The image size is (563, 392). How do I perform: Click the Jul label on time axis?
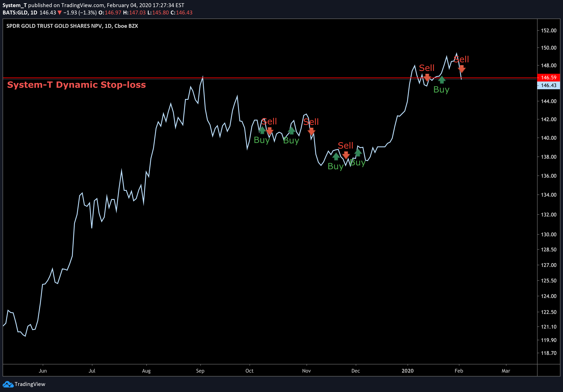point(92,371)
